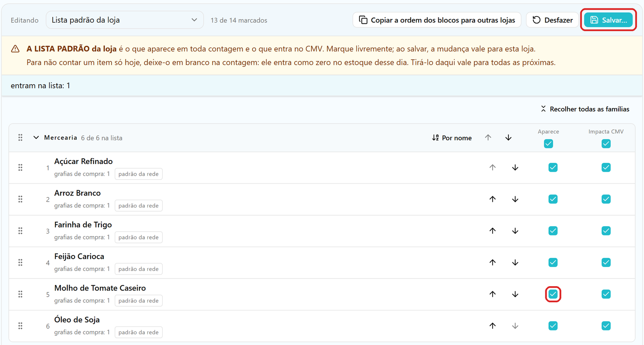
Task: Click Recolher todas as famílias
Action: (585, 109)
